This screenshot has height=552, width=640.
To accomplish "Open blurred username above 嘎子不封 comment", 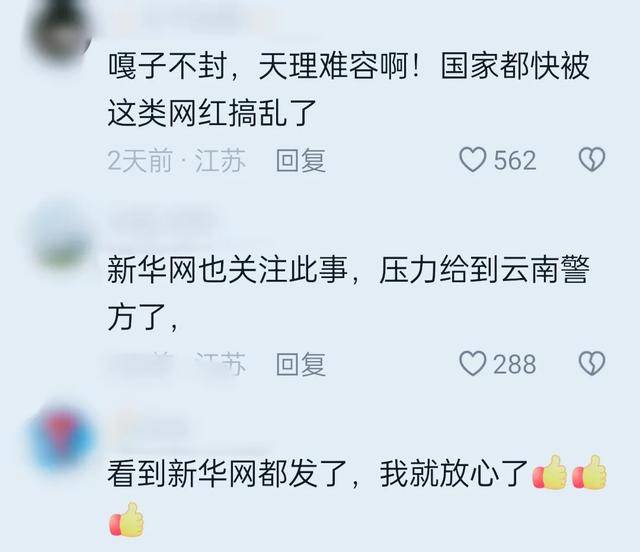I will [x=192, y=18].
